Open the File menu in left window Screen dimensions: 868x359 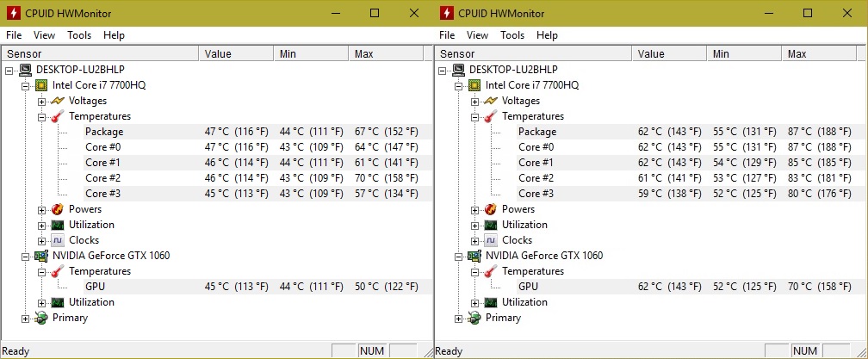tap(14, 35)
